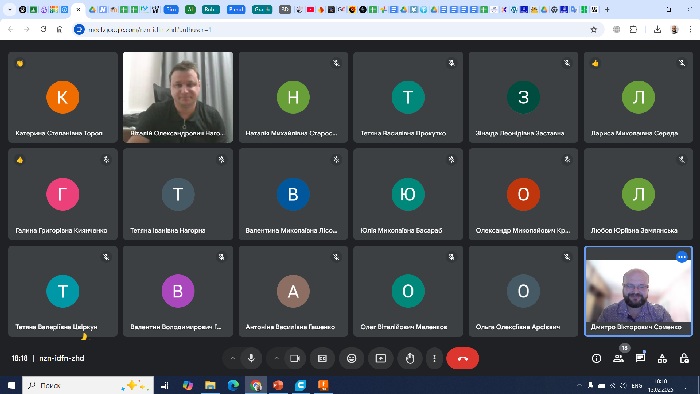
Task: Click the pink Г avatar of Галина Григорівна
Action: 62,194
